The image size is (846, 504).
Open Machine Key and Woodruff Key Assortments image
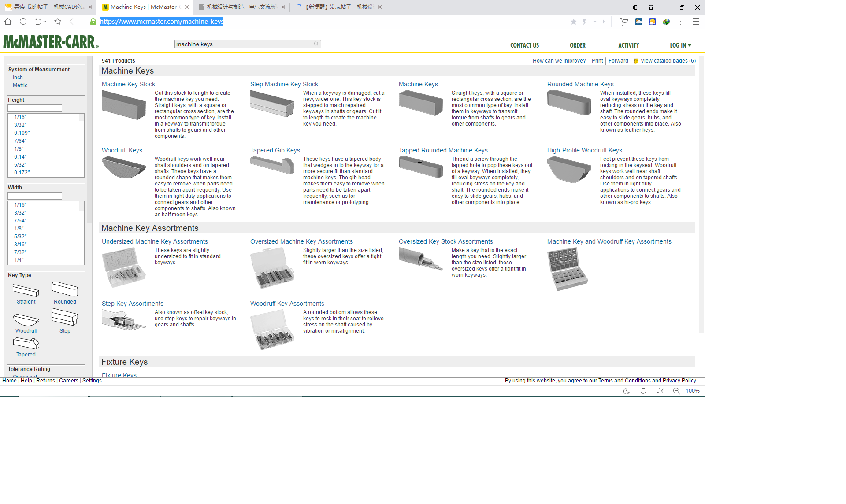(x=568, y=269)
